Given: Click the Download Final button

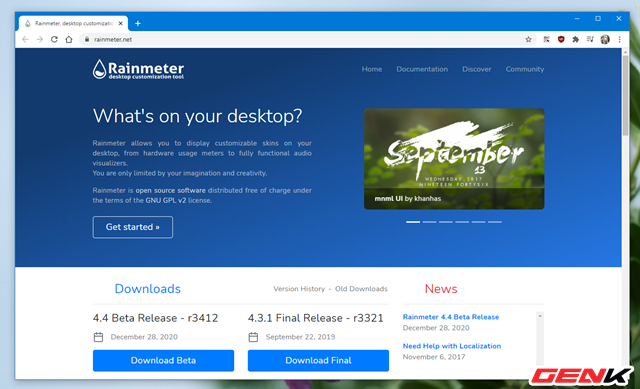Looking at the screenshot, I should [x=318, y=360].
